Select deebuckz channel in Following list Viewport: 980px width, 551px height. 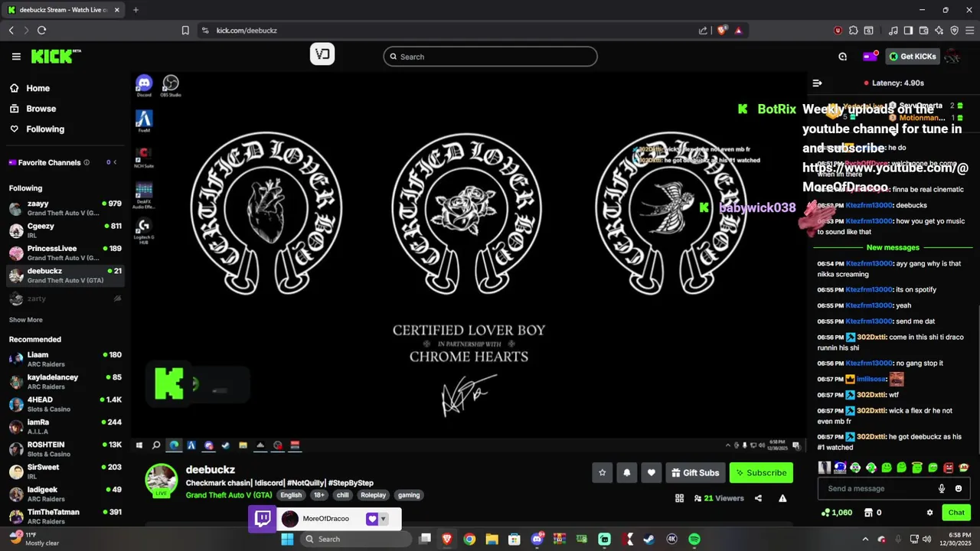(x=65, y=275)
